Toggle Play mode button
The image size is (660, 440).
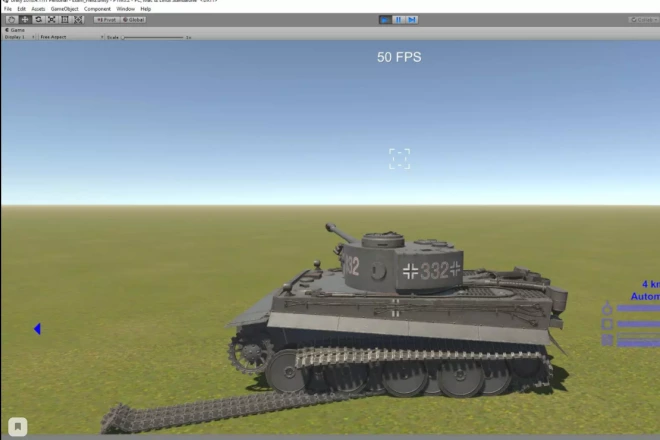(x=385, y=19)
